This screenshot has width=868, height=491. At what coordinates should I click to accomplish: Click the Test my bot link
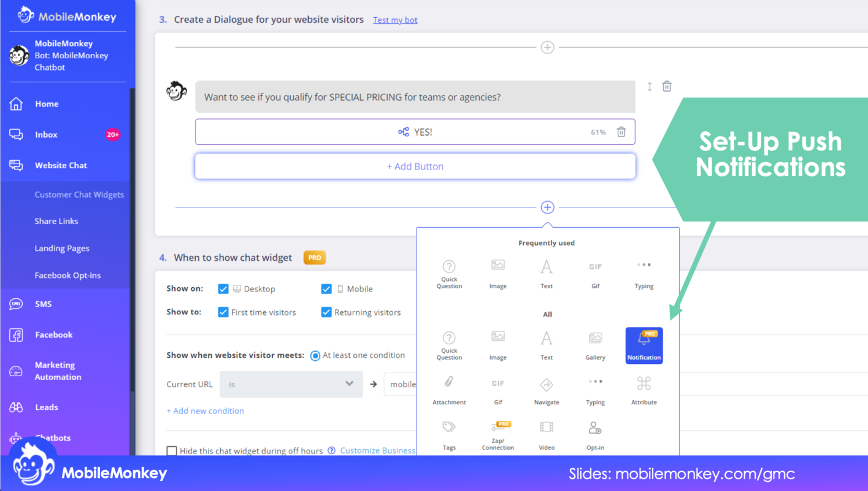pyautogui.click(x=394, y=20)
